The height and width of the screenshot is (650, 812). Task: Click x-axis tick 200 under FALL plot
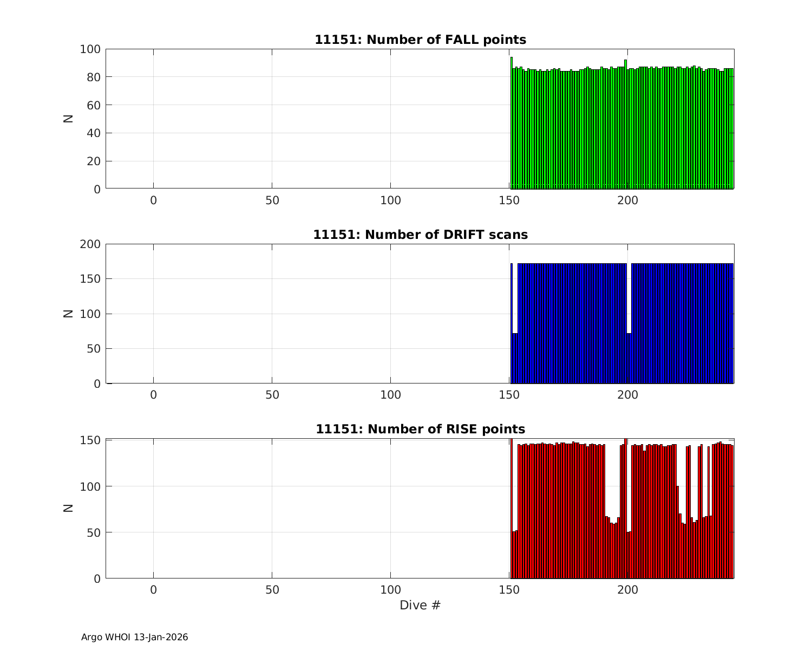pos(627,200)
